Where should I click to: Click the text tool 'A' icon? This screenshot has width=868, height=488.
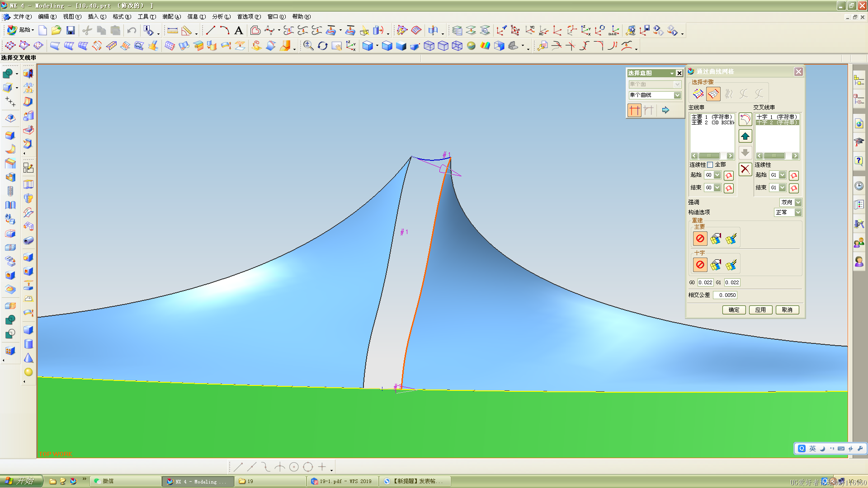pos(239,30)
